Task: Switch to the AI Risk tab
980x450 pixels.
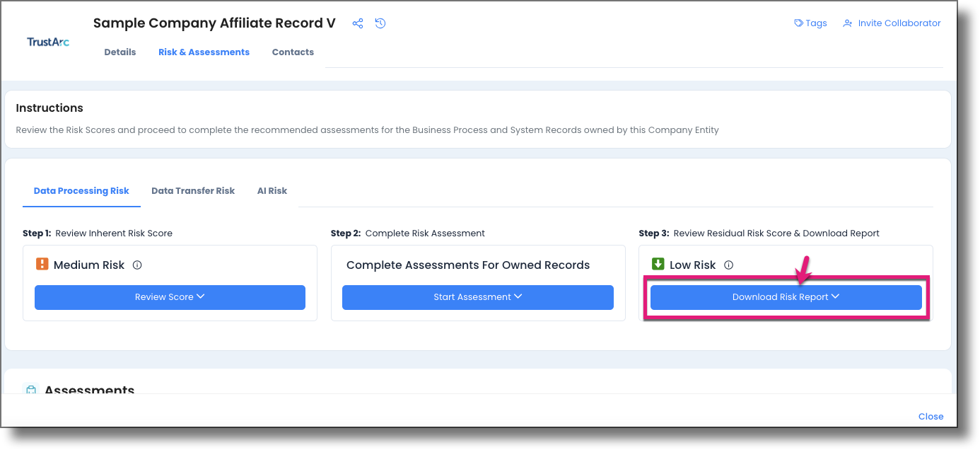Action: [272, 191]
